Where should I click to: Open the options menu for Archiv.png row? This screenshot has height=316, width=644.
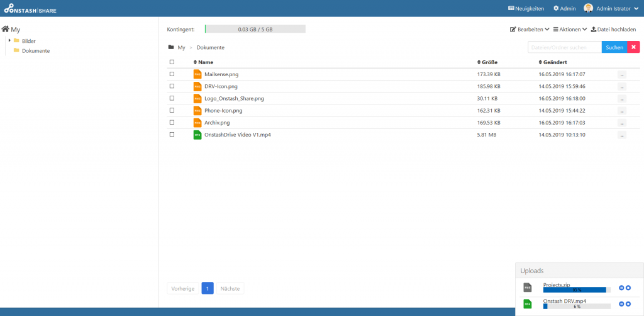click(622, 123)
